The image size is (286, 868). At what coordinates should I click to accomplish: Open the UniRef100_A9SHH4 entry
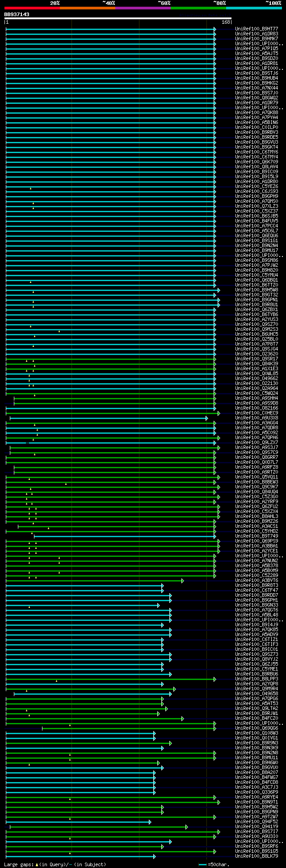257,398
